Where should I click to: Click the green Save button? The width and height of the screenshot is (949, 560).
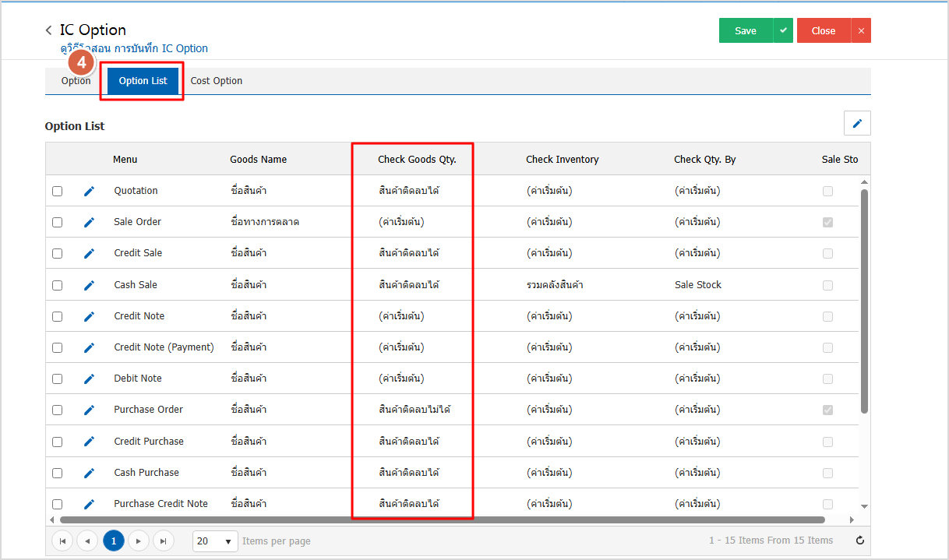(745, 30)
